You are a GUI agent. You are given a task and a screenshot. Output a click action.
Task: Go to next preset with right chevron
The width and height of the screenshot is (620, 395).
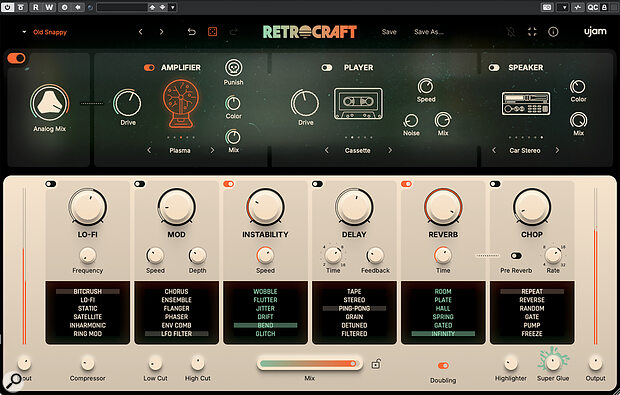[x=161, y=32]
